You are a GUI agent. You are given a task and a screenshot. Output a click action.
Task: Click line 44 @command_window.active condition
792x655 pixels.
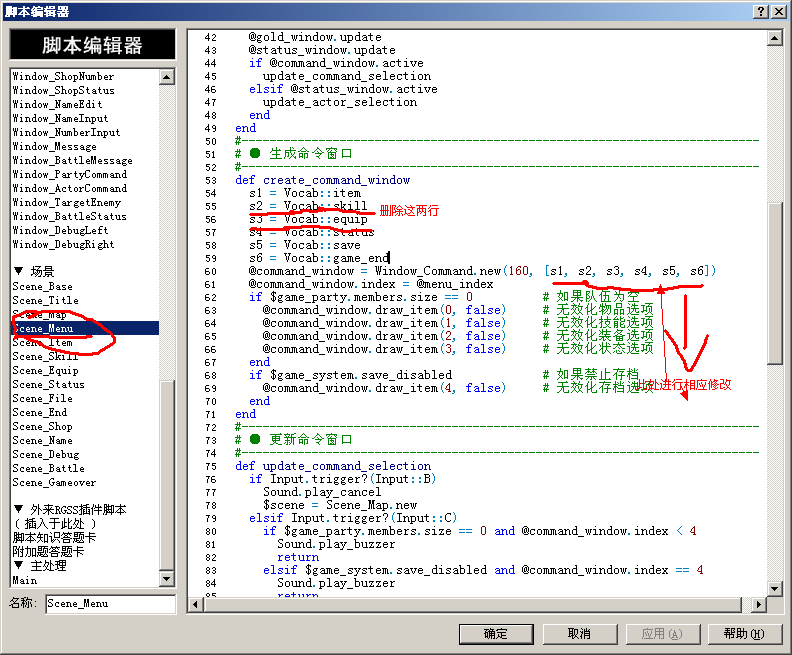(x=336, y=63)
